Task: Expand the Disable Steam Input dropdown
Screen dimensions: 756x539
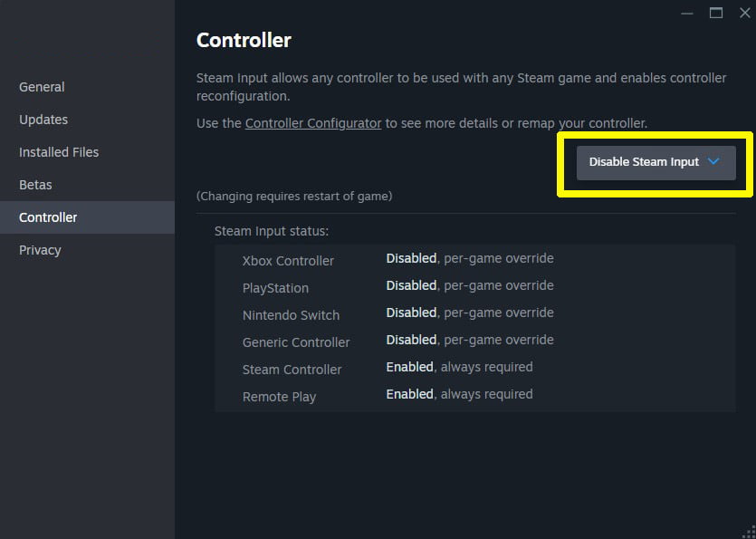Action: 644,162
